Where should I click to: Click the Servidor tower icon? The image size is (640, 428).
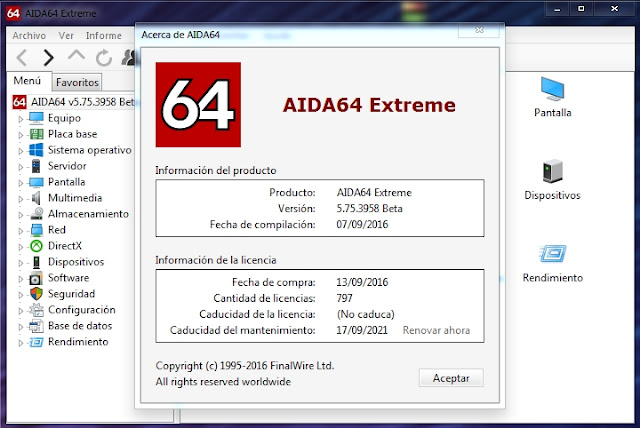click(36, 166)
